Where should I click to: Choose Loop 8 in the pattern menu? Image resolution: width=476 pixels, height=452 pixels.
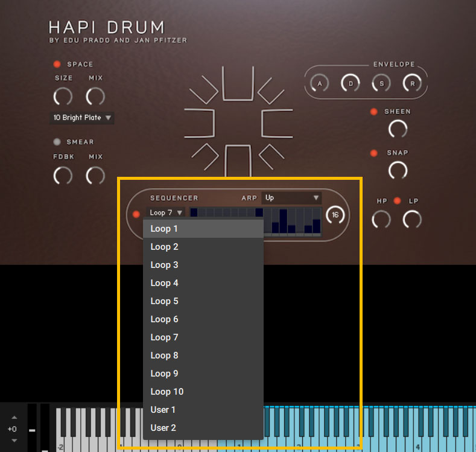click(x=203, y=355)
